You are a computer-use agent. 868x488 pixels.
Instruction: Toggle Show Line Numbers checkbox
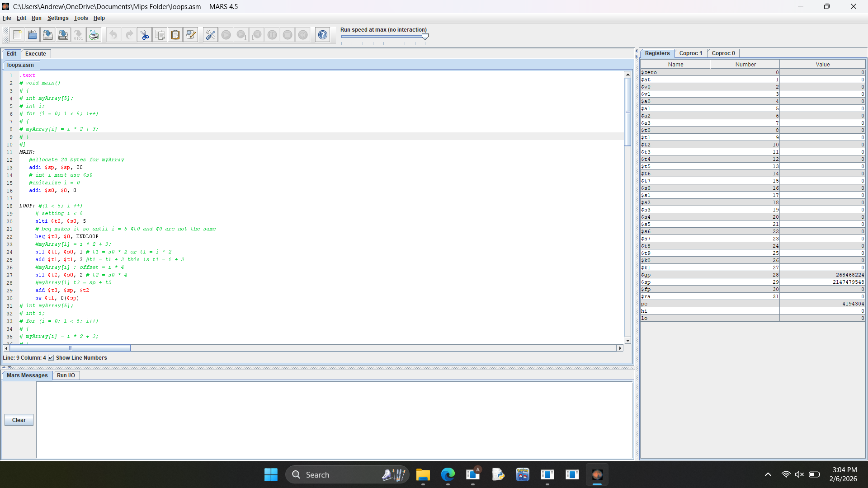tap(51, 358)
